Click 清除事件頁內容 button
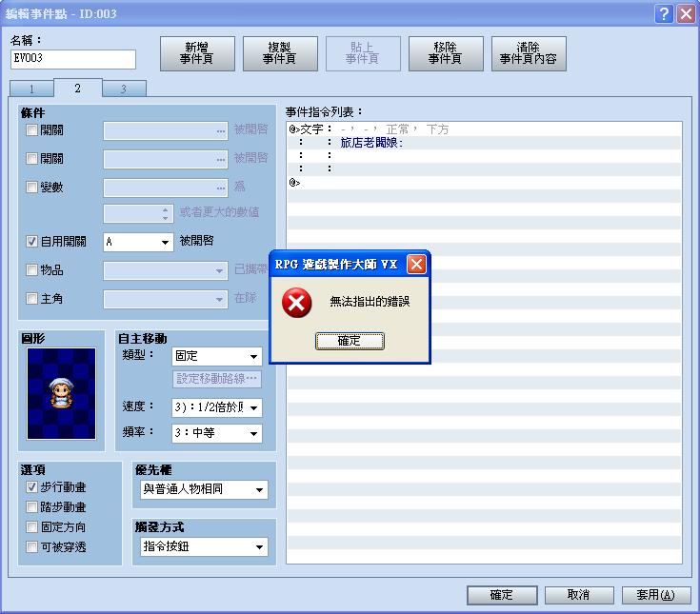 (x=529, y=53)
